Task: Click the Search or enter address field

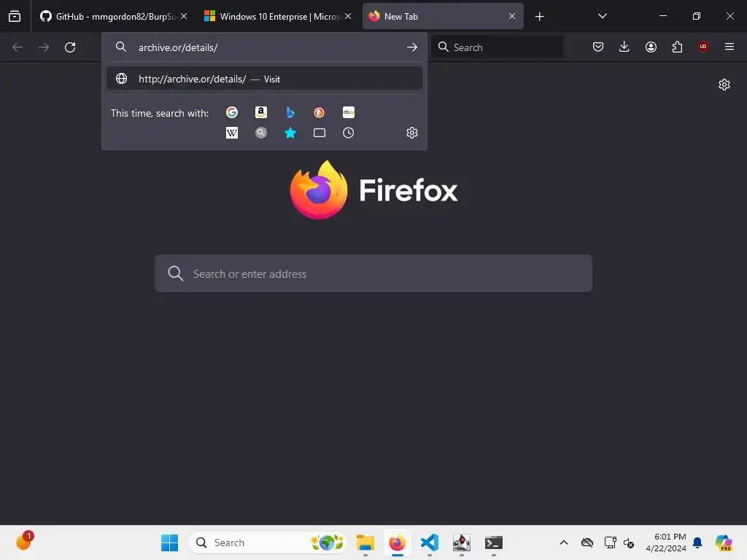Action: pos(373,274)
